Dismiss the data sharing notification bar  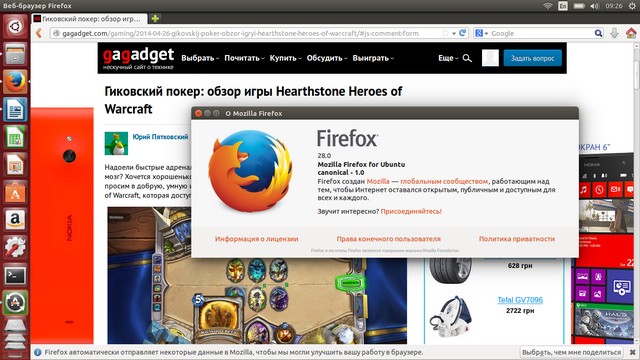632,352
